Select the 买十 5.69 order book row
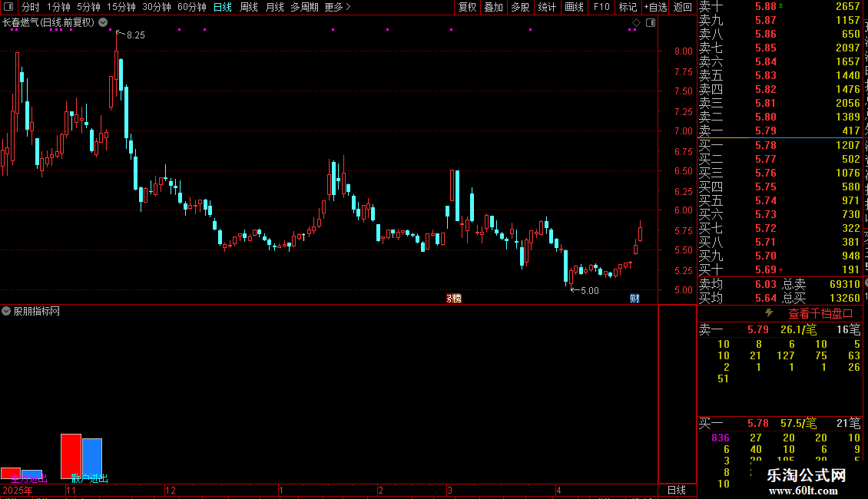This screenshot has width=868, height=499. pyautogui.click(x=780, y=269)
